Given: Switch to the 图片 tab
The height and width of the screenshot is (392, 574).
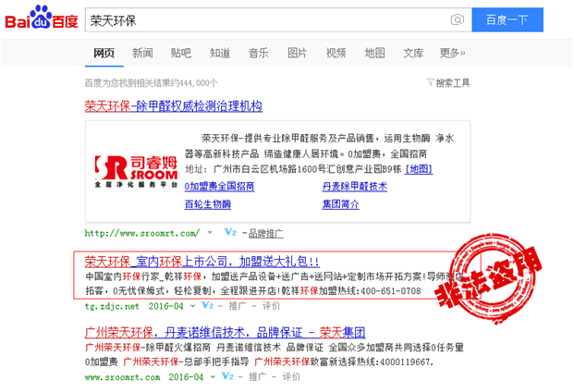Looking at the screenshot, I should [x=297, y=53].
